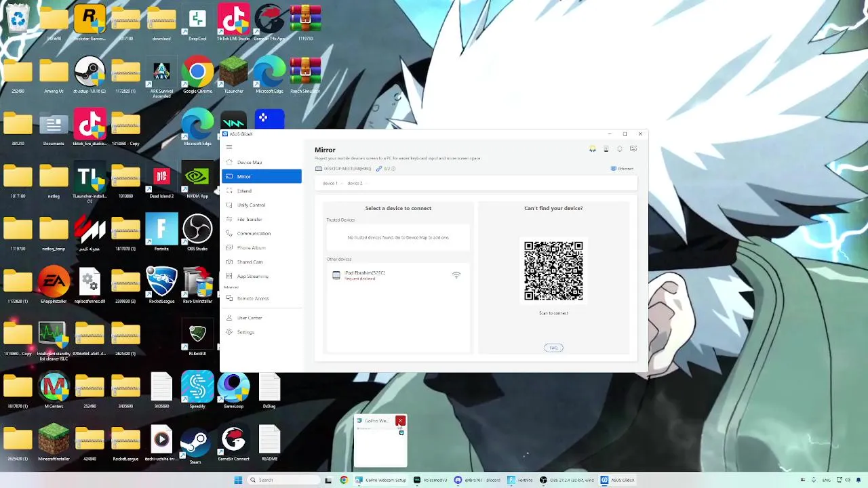Click the Ethernet connection indicator
Screen dimensions: 868x488
pos(623,169)
